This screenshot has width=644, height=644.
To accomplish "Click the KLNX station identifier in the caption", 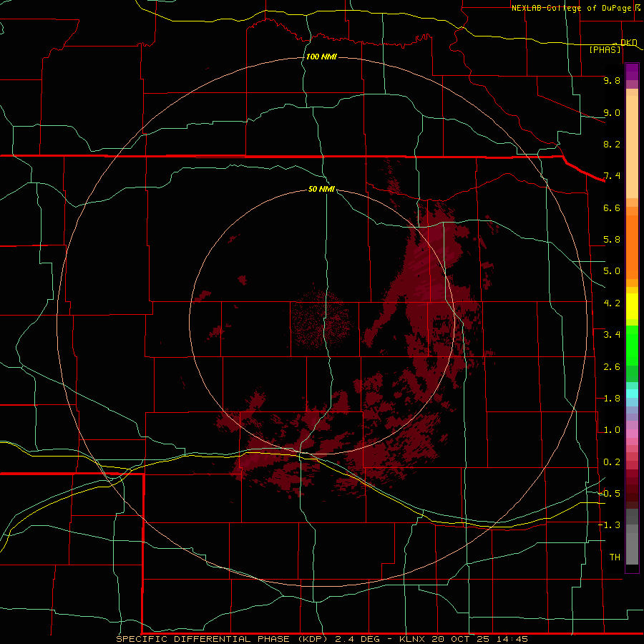I will click(x=412, y=639).
